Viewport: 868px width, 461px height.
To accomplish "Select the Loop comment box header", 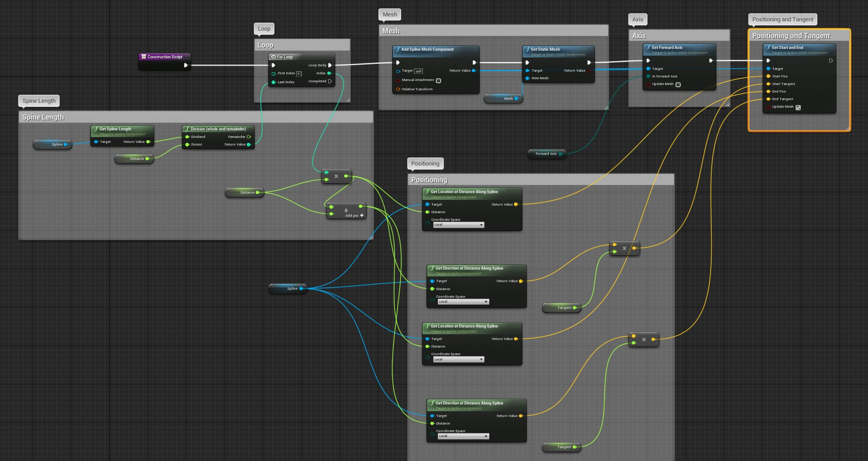I will click(x=302, y=45).
